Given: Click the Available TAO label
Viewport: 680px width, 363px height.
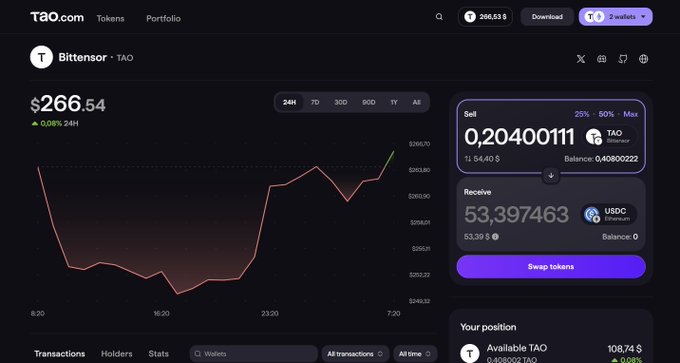Looking at the screenshot, I should [517, 348].
